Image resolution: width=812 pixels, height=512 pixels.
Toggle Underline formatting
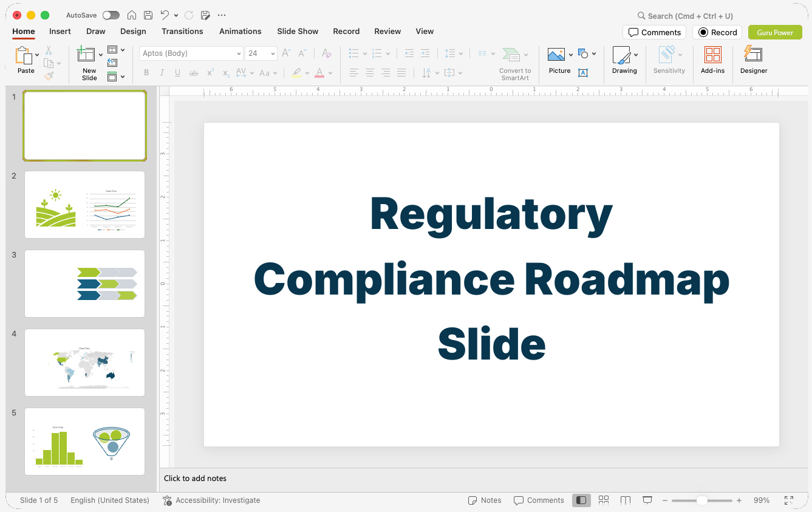pos(178,73)
